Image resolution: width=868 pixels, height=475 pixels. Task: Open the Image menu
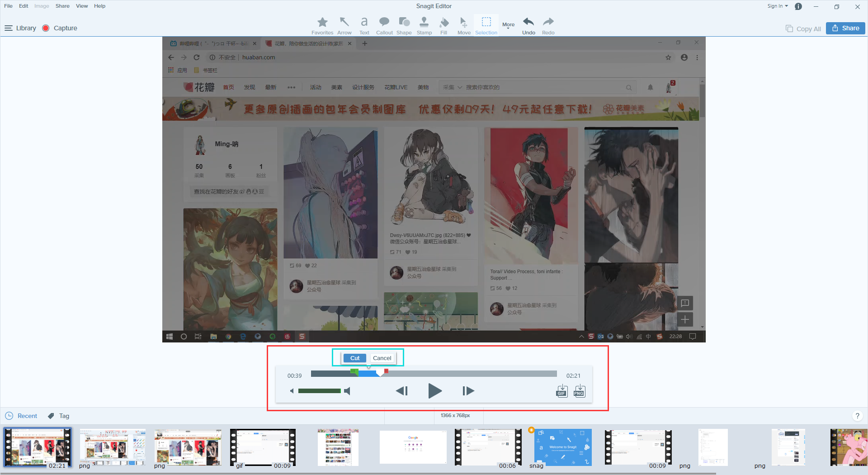pyautogui.click(x=42, y=6)
